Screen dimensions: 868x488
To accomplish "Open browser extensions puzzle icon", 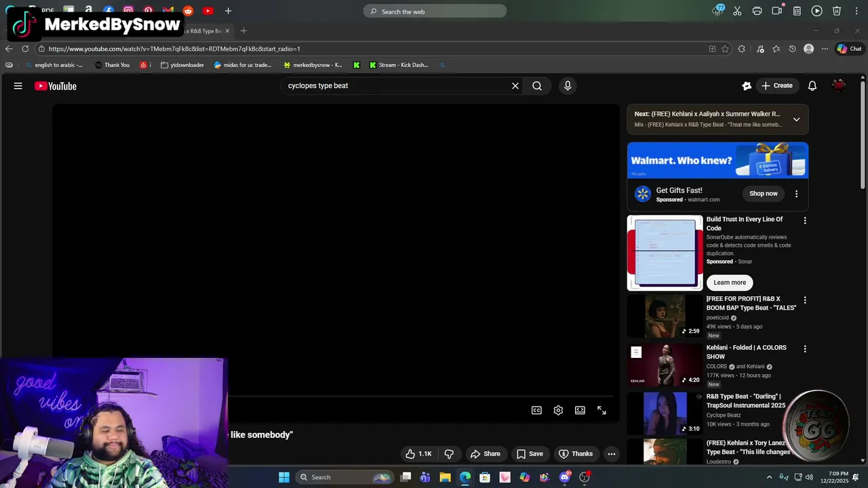I will pos(742,49).
